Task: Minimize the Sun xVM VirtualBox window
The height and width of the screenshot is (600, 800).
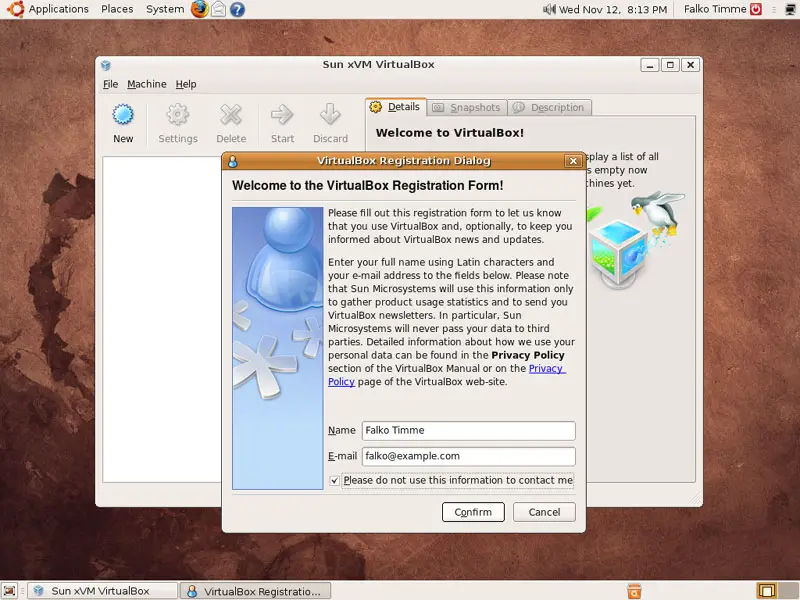Action: pos(649,65)
